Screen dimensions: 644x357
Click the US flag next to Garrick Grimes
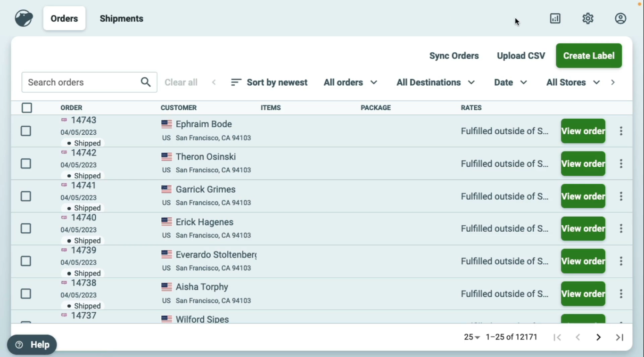(166, 189)
